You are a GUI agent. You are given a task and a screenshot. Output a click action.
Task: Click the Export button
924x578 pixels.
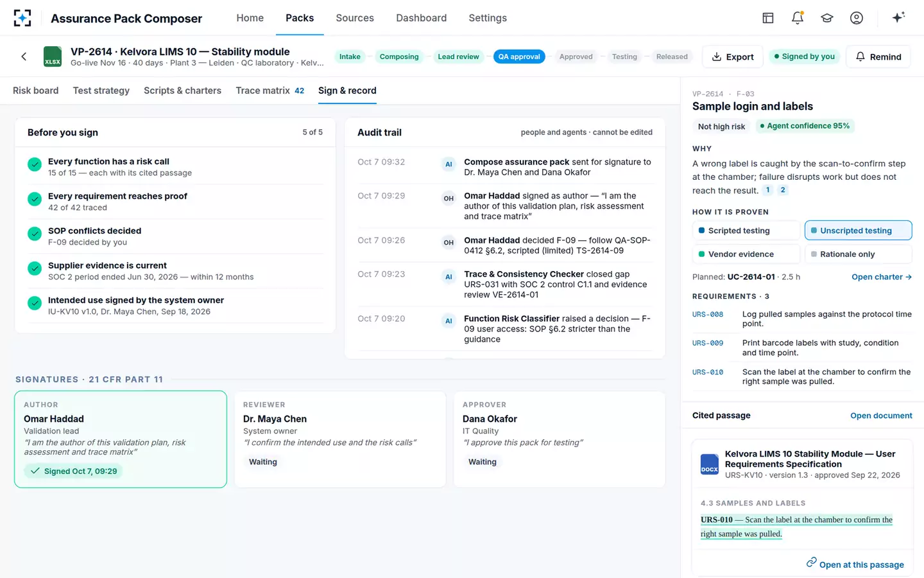coord(733,57)
